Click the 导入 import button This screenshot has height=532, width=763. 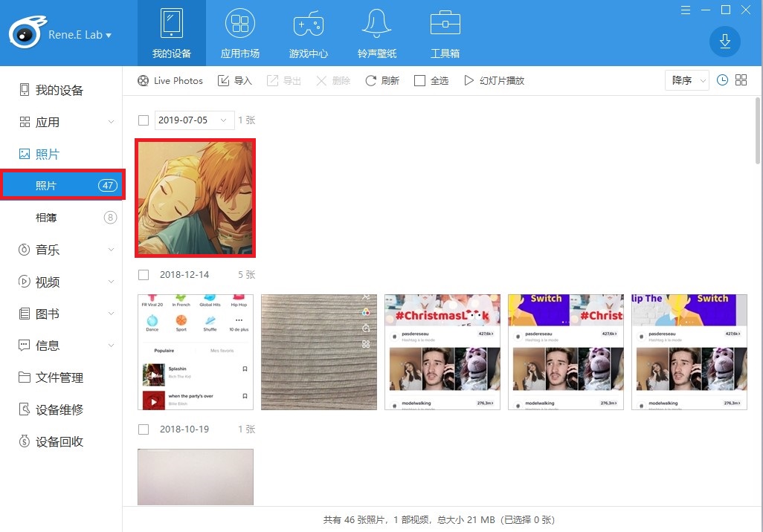tap(234, 81)
